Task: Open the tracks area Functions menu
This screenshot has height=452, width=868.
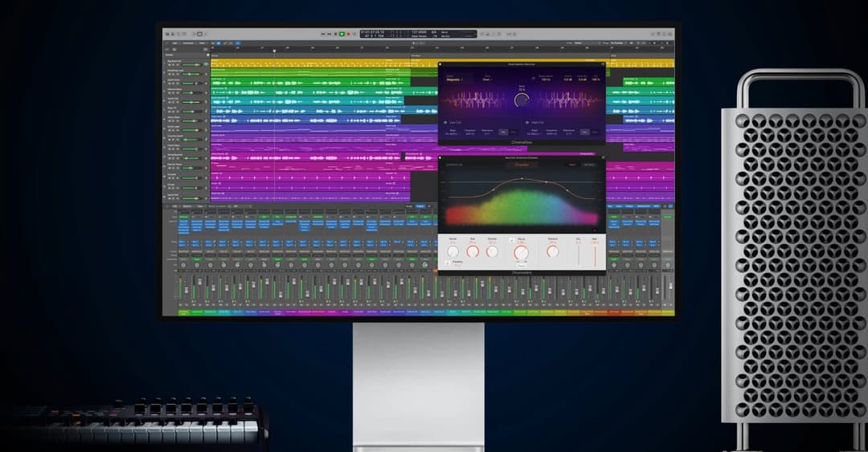Action: point(187,43)
